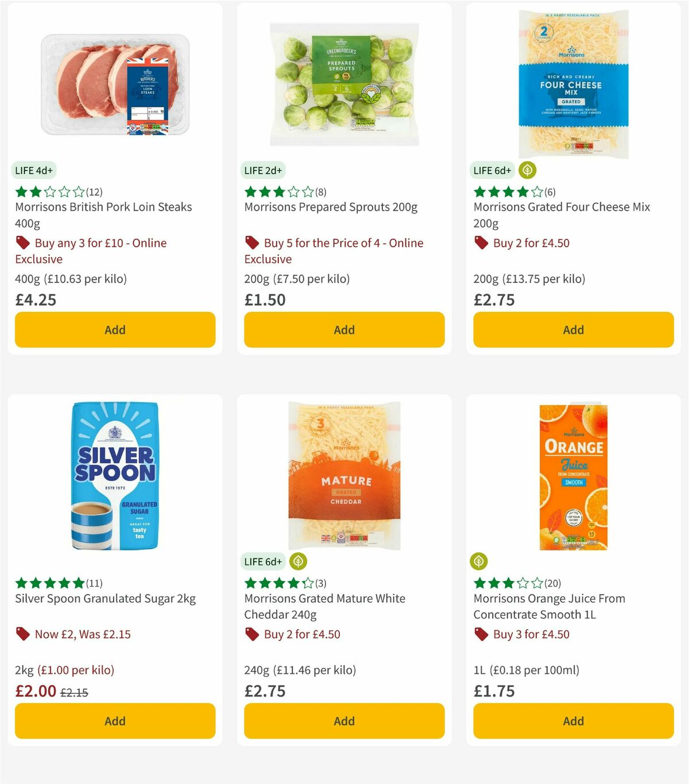Add Morrisons Orange Juice to basket

pyautogui.click(x=573, y=721)
